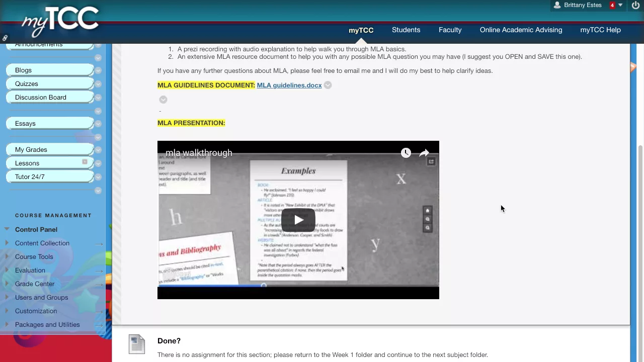Play the mla walkthrough video
The width and height of the screenshot is (644, 362).
[x=298, y=220]
